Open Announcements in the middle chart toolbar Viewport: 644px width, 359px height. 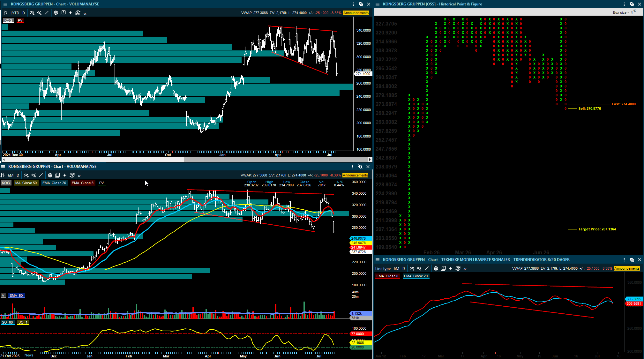(356, 175)
